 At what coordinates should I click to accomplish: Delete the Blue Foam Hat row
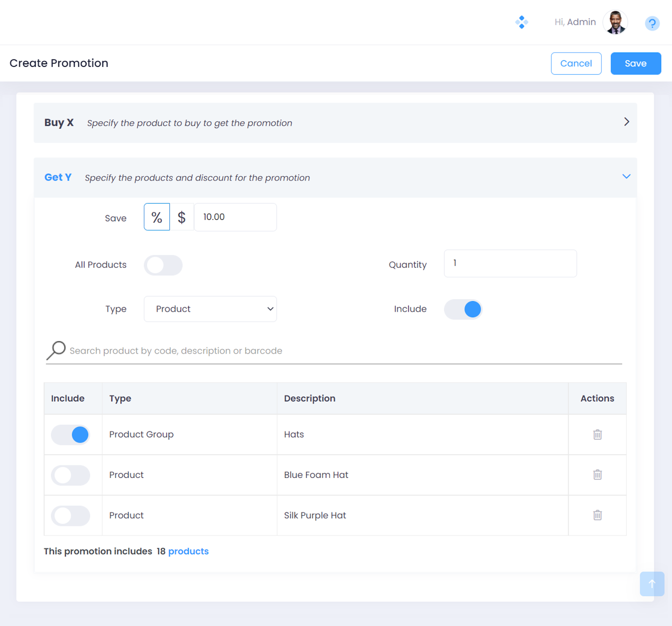click(597, 475)
